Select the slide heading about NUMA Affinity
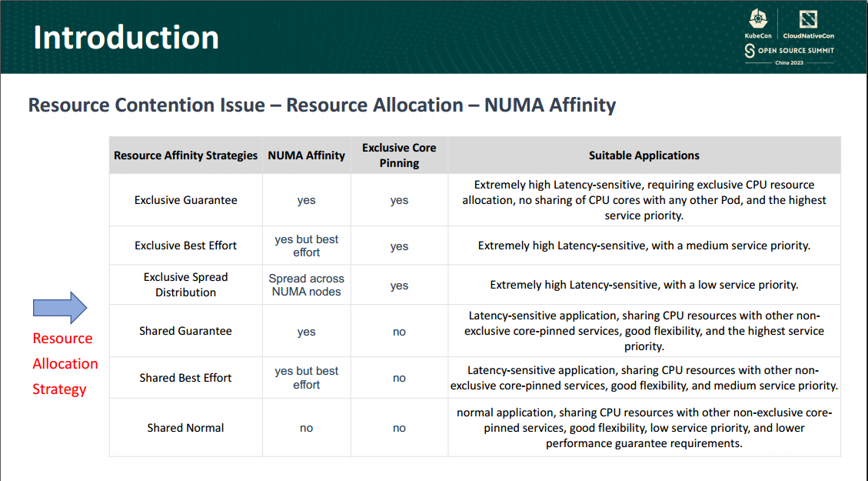Image resolution: width=868 pixels, height=481 pixels. [320, 105]
